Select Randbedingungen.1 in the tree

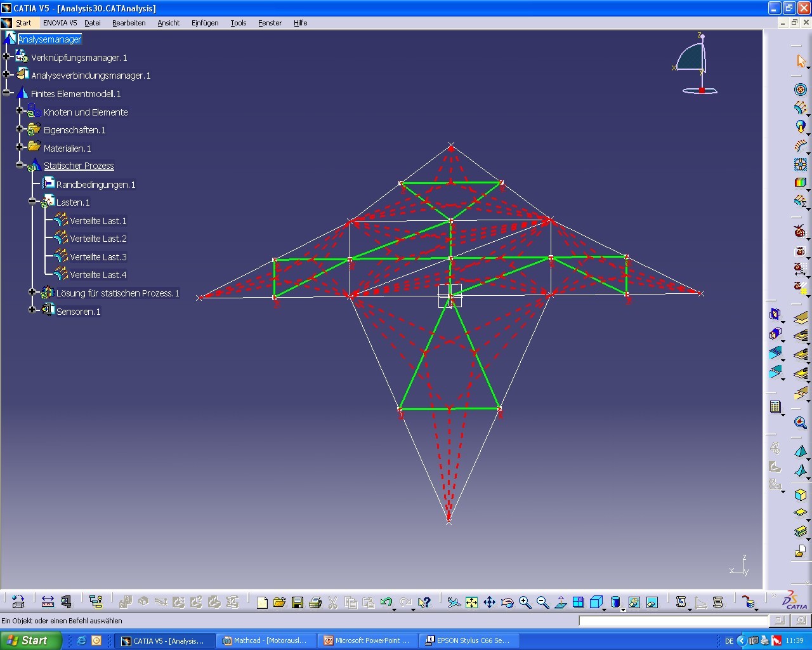tap(96, 185)
